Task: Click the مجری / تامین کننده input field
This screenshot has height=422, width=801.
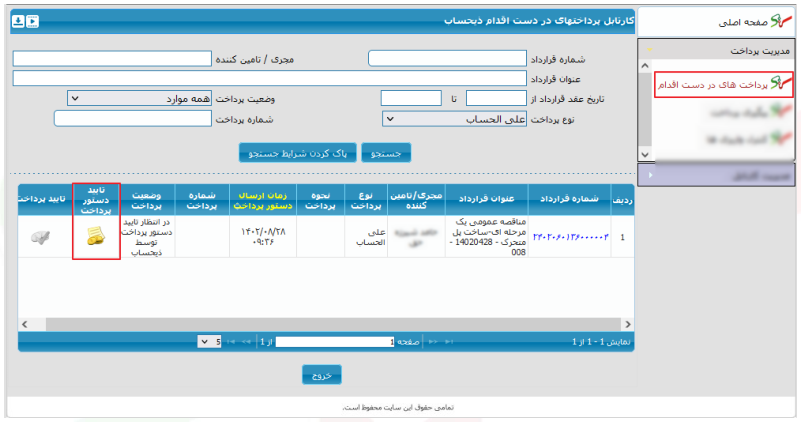Action: click(112, 59)
